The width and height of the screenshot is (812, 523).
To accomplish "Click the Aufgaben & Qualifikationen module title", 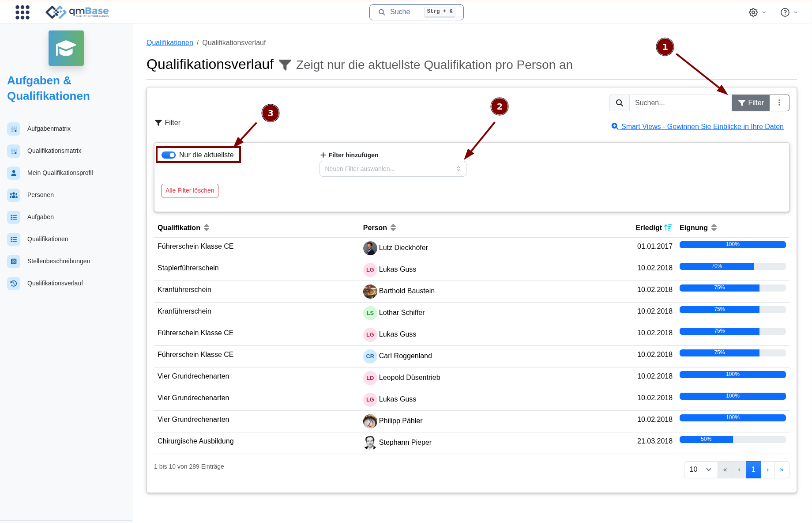I will (49, 88).
